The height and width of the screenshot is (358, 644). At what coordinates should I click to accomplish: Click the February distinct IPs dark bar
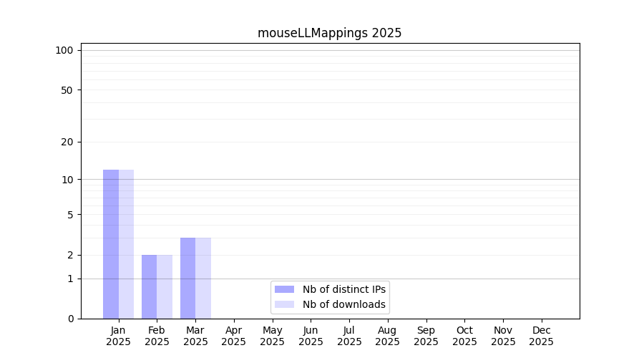tap(149, 286)
